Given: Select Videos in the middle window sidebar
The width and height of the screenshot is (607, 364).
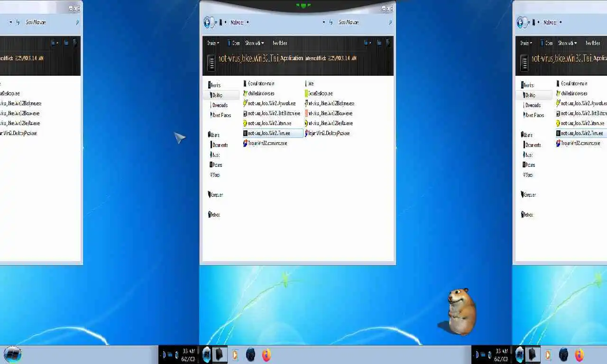Looking at the screenshot, I should click(215, 175).
